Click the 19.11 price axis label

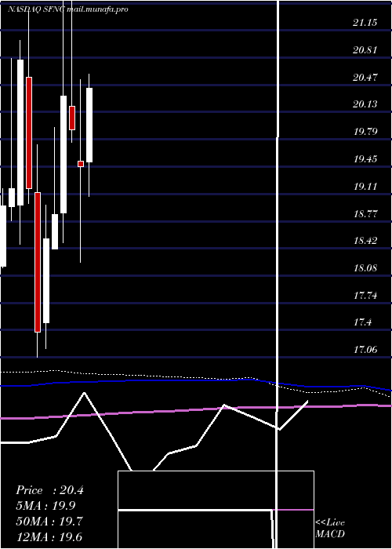point(365,187)
